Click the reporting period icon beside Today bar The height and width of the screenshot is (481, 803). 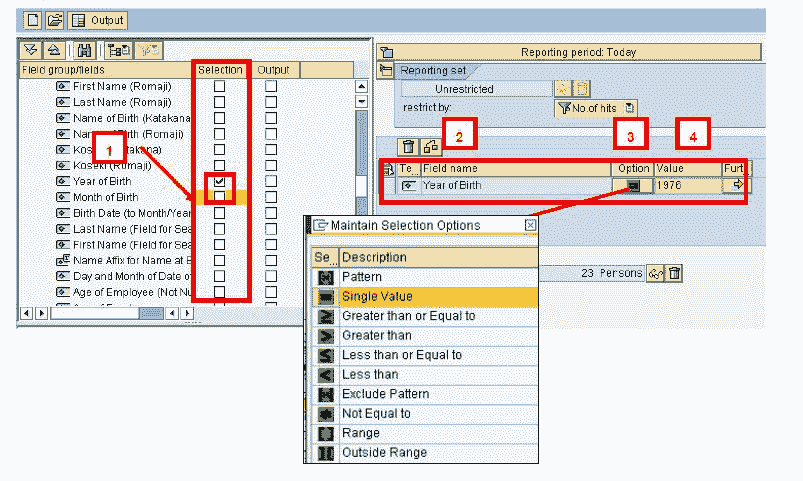click(387, 52)
